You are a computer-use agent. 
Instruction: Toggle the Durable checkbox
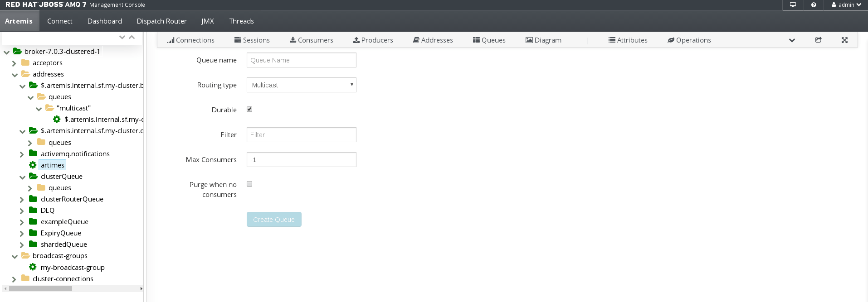pos(249,109)
